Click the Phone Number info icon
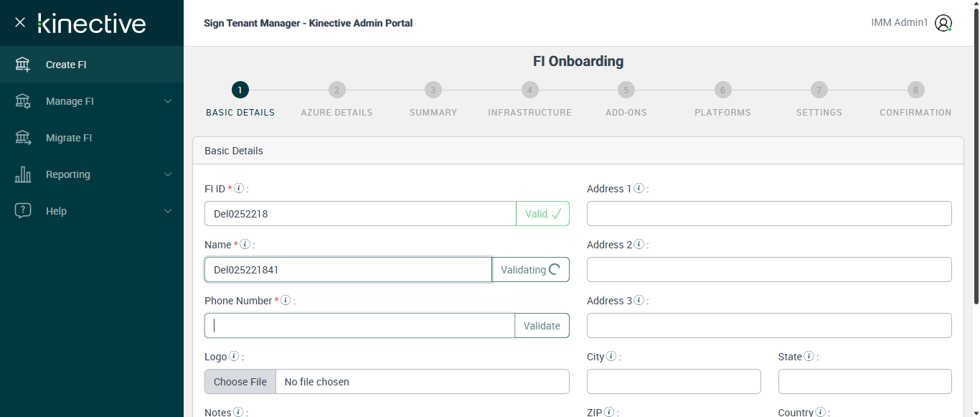This screenshot has width=980, height=417. click(286, 301)
